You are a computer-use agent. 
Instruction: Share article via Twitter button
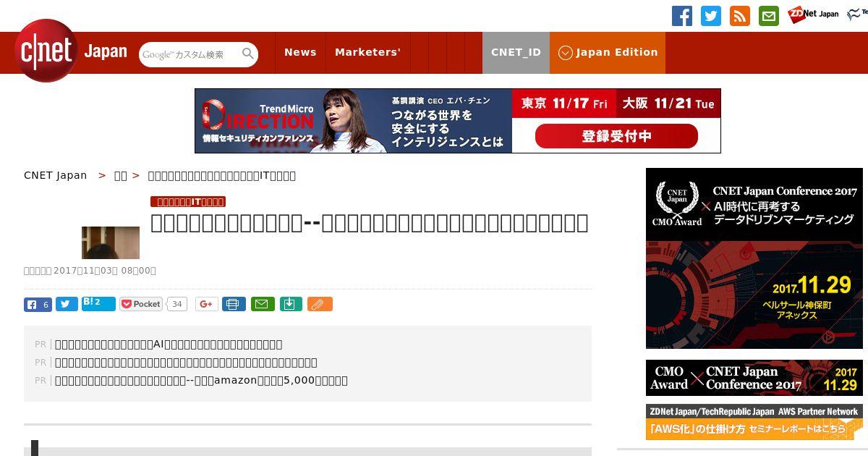click(67, 304)
